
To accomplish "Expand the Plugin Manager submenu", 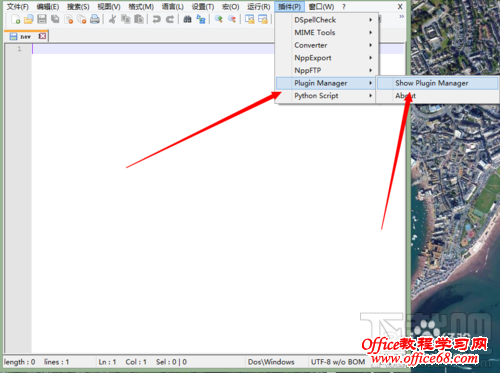I will [x=327, y=83].
